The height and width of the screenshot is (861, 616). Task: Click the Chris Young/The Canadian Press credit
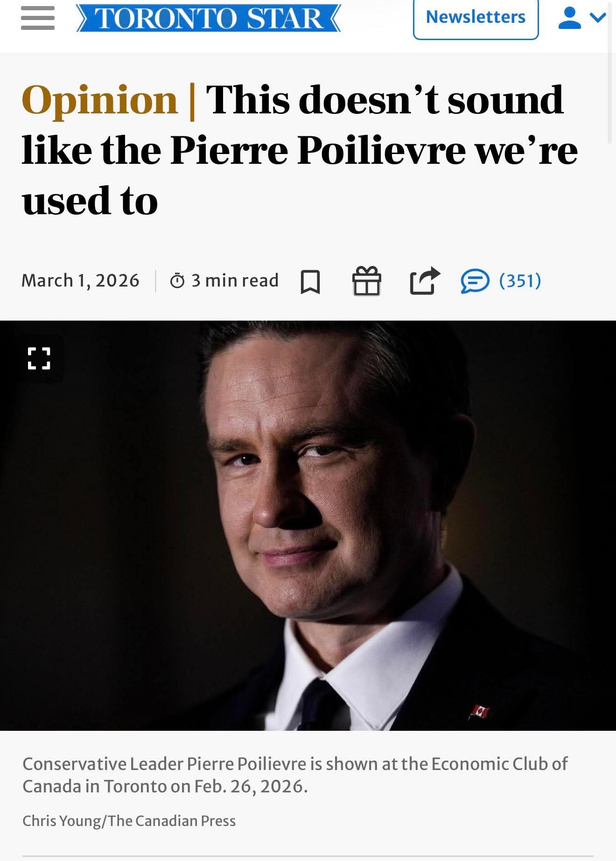pyautogui.click(x=129, y=821)
